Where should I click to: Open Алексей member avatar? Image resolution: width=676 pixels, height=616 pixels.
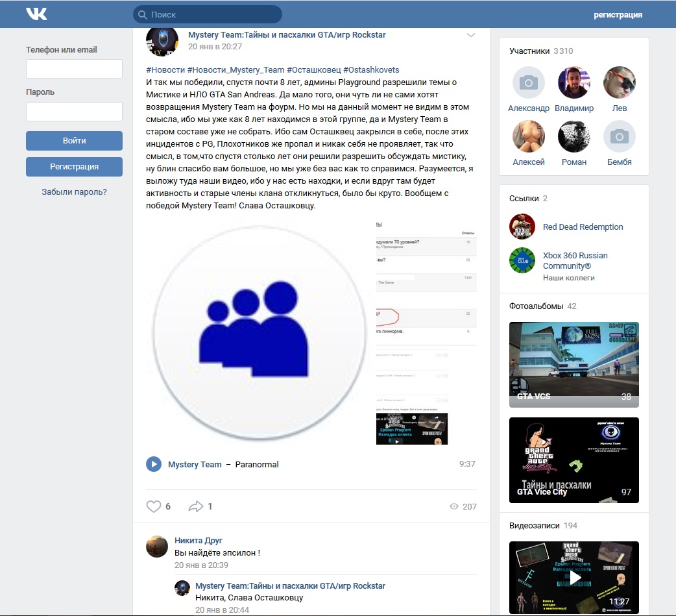click(529, 136)
